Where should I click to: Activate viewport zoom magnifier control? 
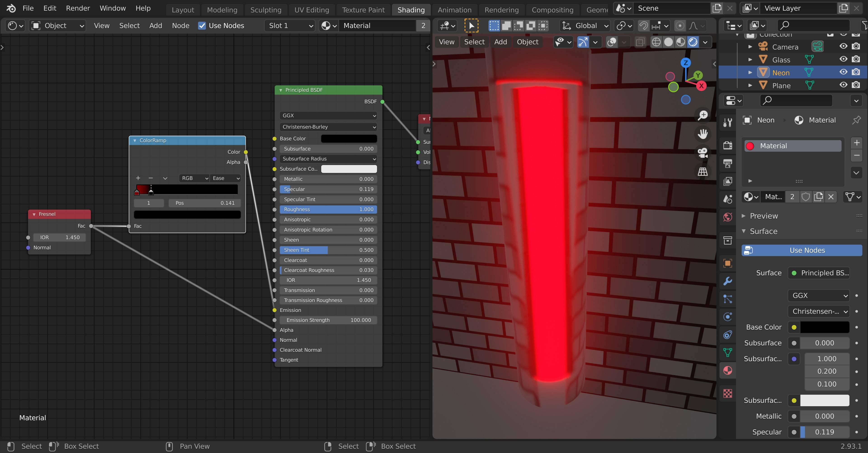coord(703,115)
